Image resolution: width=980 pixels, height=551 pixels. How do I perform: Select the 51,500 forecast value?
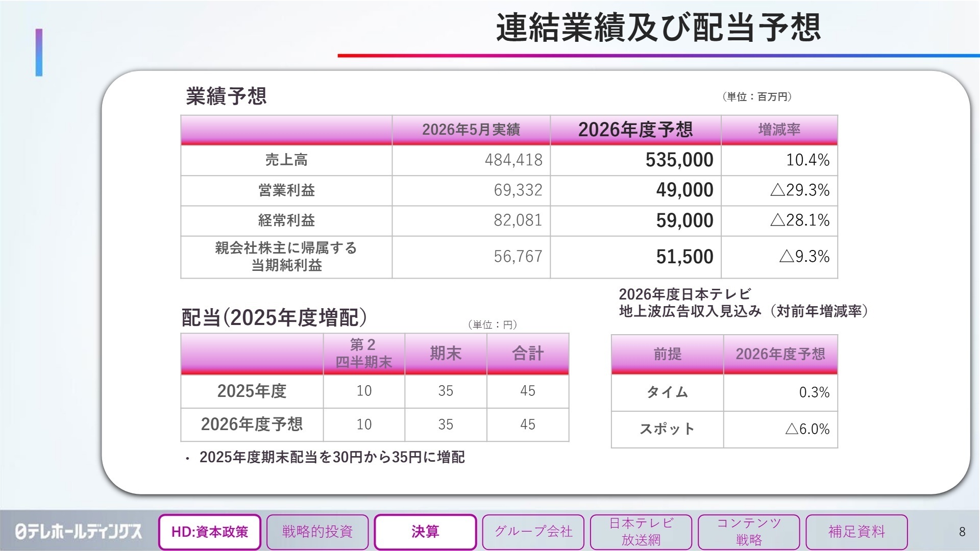point(685,257)
